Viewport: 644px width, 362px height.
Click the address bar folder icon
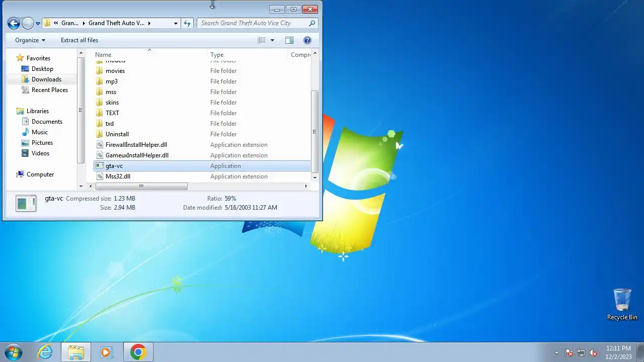click(x=47, y=23)
